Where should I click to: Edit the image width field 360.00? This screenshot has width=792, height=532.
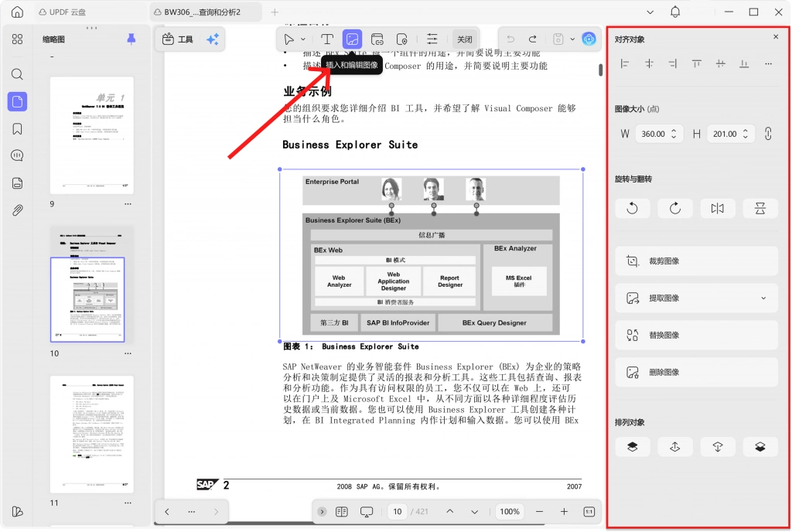(x=659, y=134)
